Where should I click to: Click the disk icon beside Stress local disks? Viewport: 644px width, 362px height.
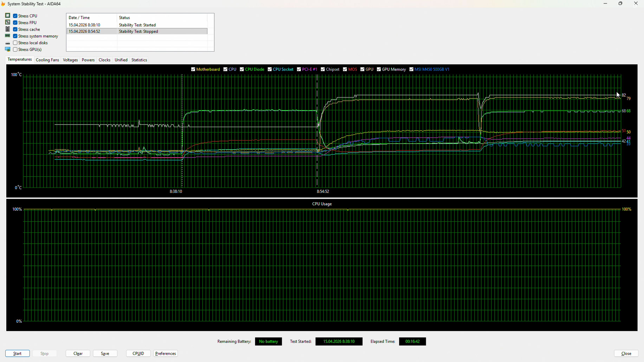[x=7, y=43]
